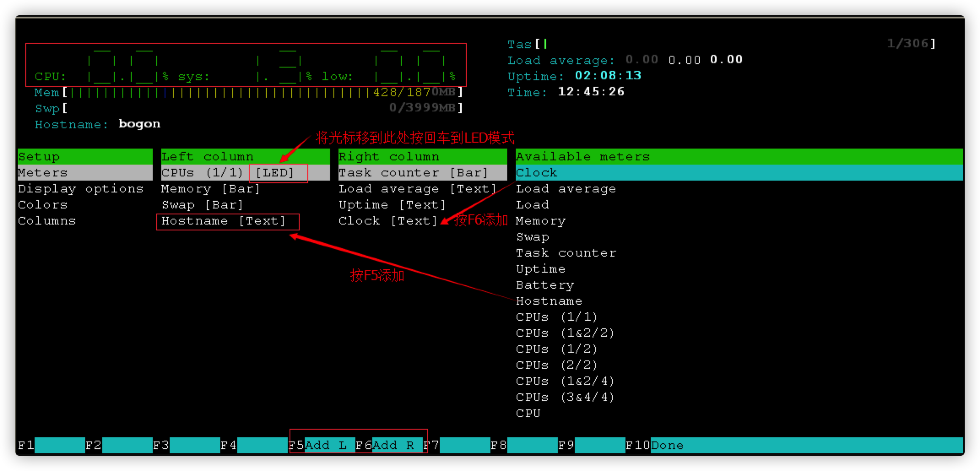Choose Columns in the Setup panel
The height and width of the screenshot is (471, 980).
47,221
